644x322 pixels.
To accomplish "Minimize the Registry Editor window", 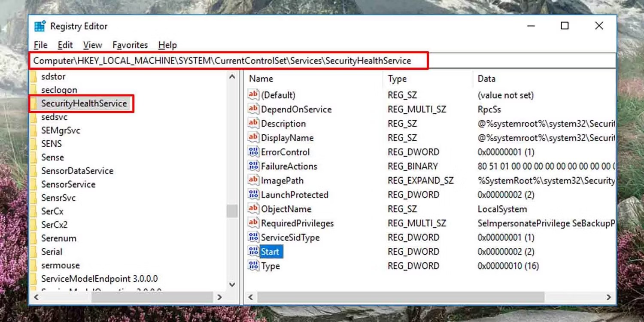I will (x=531, y=26).
